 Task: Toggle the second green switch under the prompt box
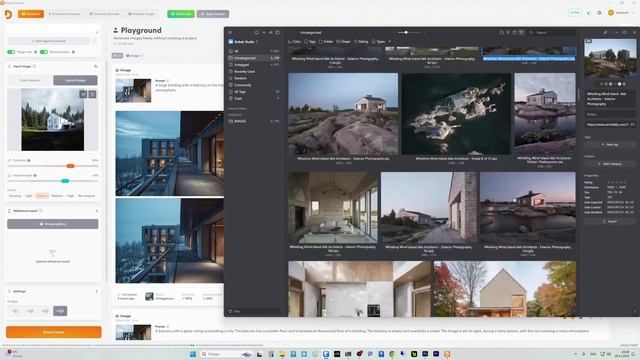click(x=44, y=52)
